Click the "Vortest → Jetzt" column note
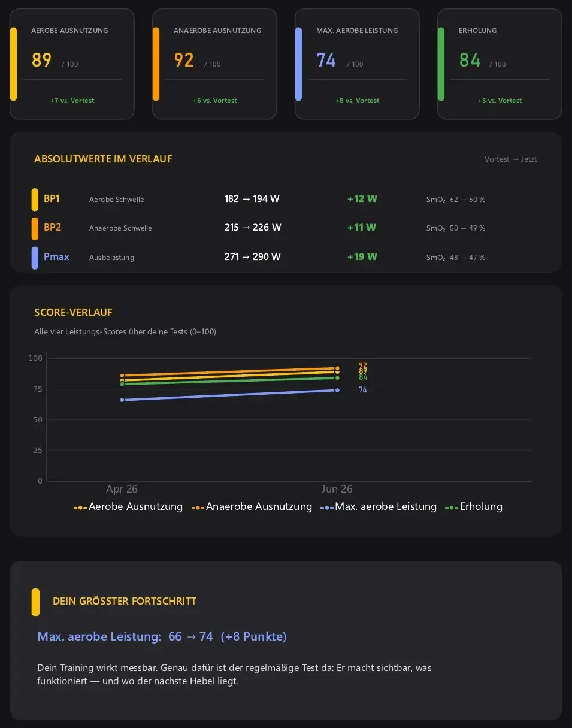The image size is (572, 728). pos(510,159)
